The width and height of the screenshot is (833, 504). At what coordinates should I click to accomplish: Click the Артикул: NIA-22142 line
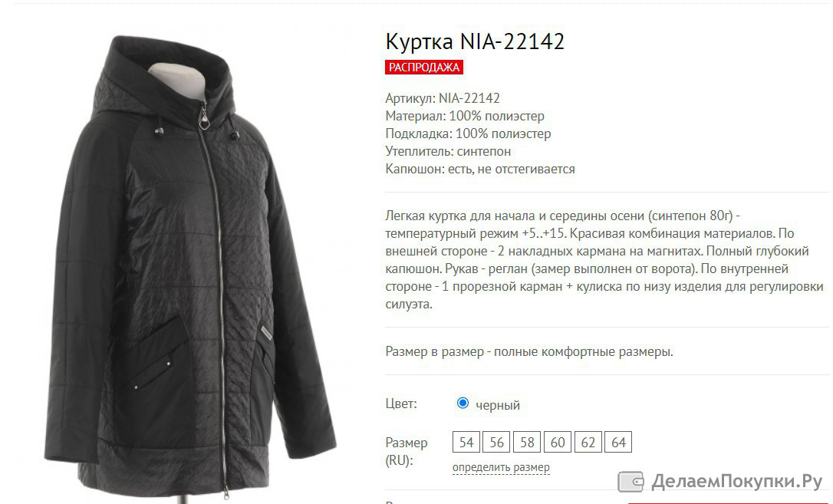click(x=443, y=98)
